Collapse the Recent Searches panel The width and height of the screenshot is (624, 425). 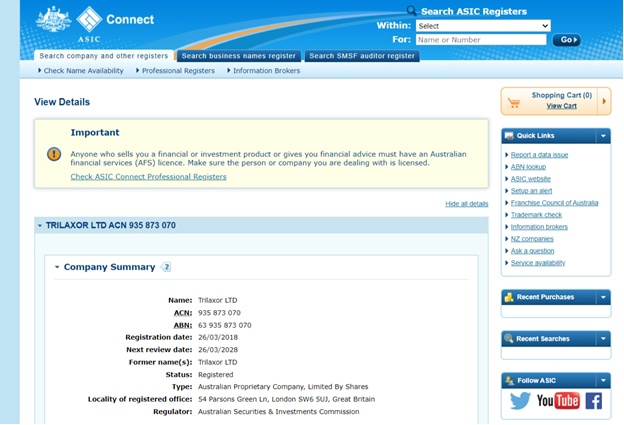tap(603, 339)
